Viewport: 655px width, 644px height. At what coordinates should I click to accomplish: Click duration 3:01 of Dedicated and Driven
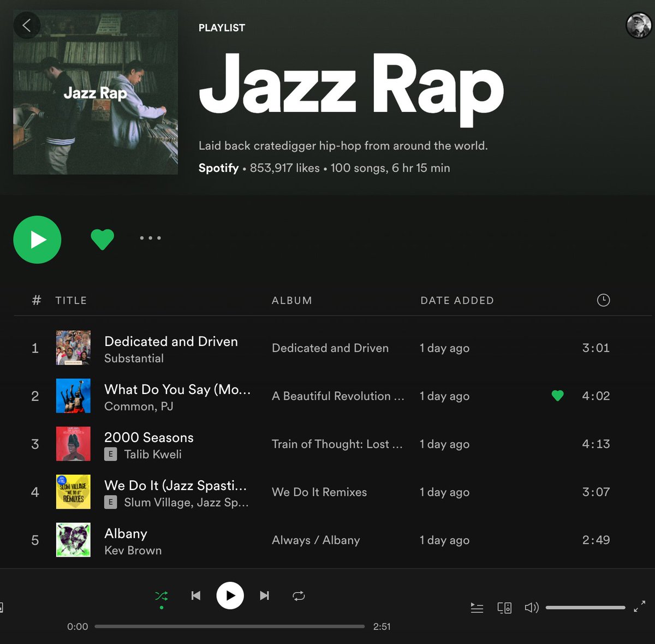[x=596, y=348]
